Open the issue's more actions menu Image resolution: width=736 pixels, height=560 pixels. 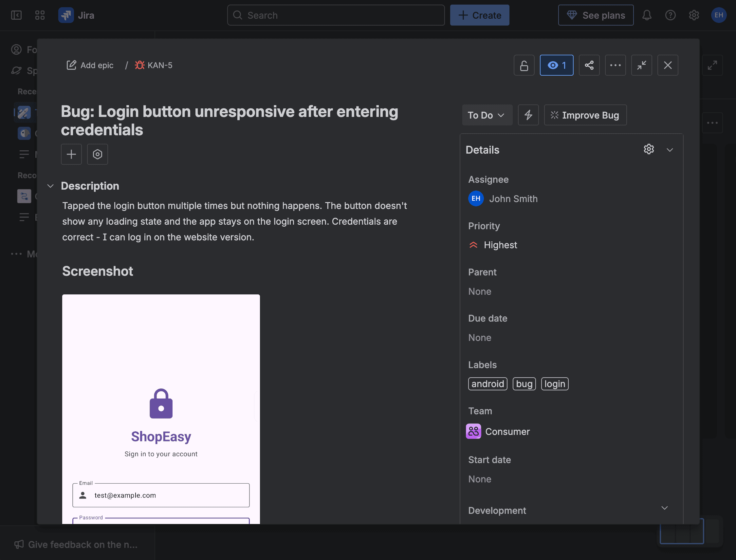[x=616, y=65]
